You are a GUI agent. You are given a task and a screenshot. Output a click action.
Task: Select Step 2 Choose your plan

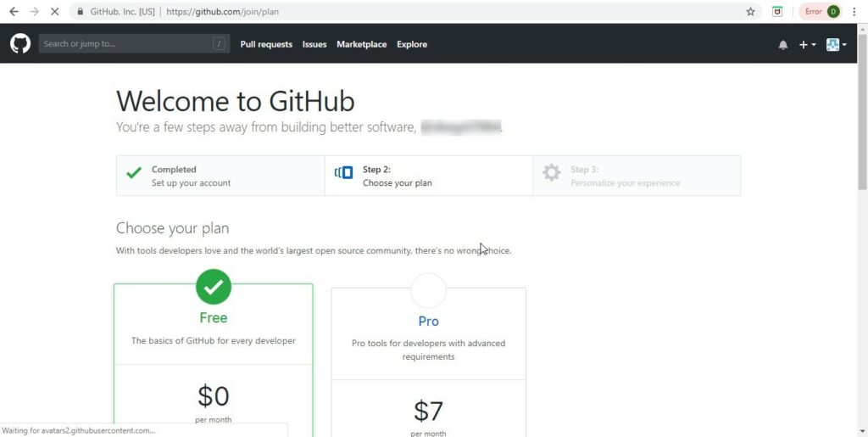click(428, 176)
